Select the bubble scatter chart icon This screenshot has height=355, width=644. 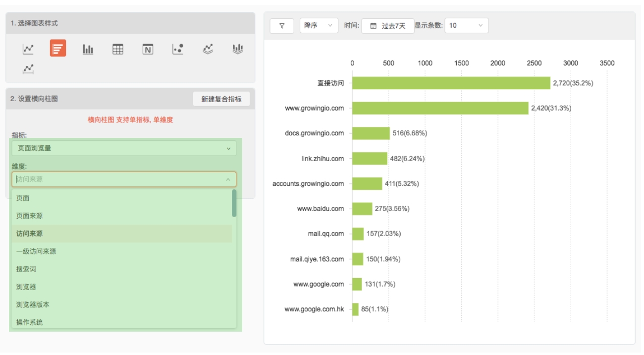click(178, 49)
